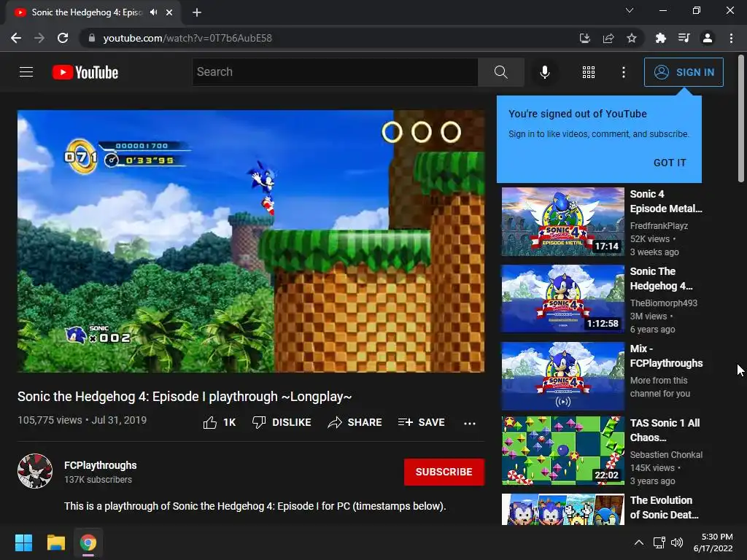The image size is (747, 560).
Task: Like the video with thumbs up
Action: click(220, 422)
